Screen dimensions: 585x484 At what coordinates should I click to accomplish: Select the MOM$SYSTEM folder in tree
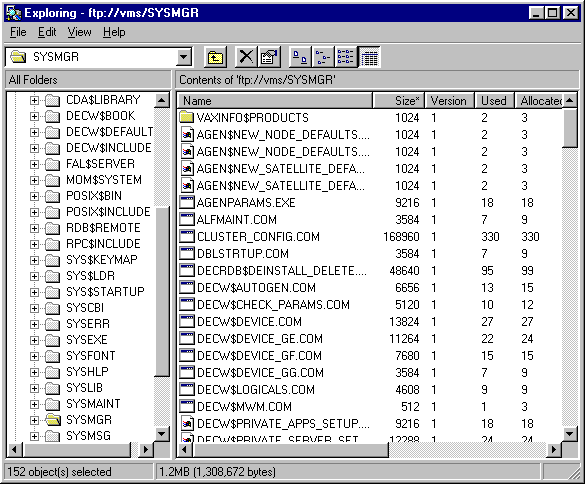point(104,180)
